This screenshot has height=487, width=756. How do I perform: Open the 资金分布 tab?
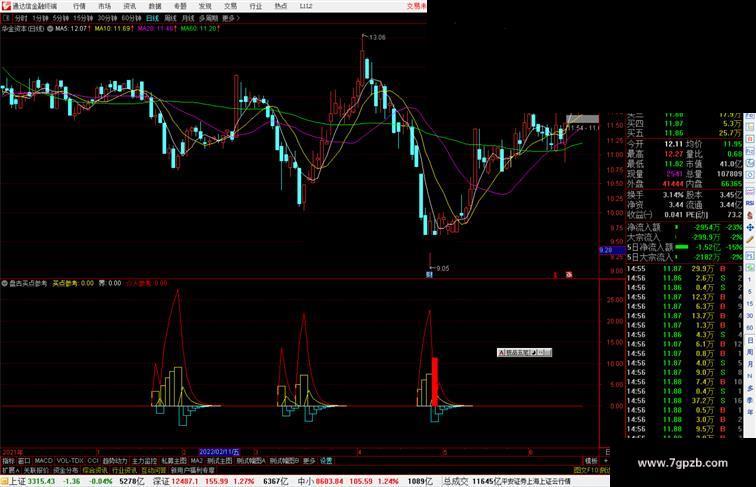pyautogui.click(x=66, y=470)
